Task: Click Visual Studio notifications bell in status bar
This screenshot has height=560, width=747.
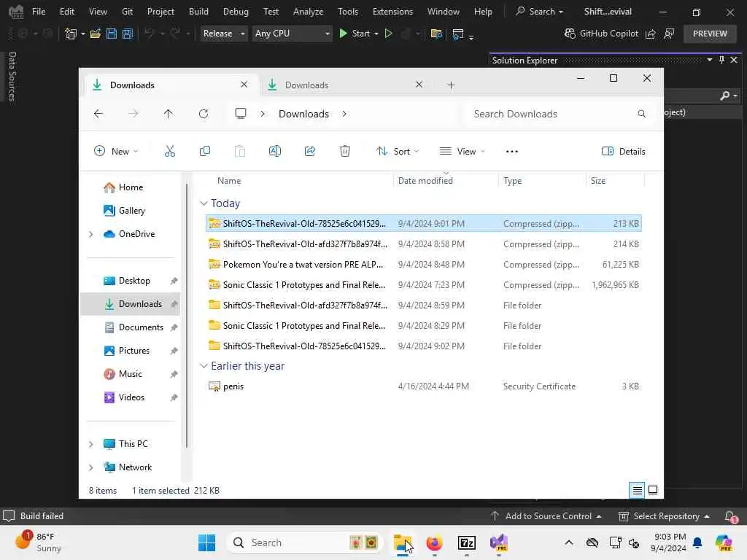Action: [x=729, y=516]
